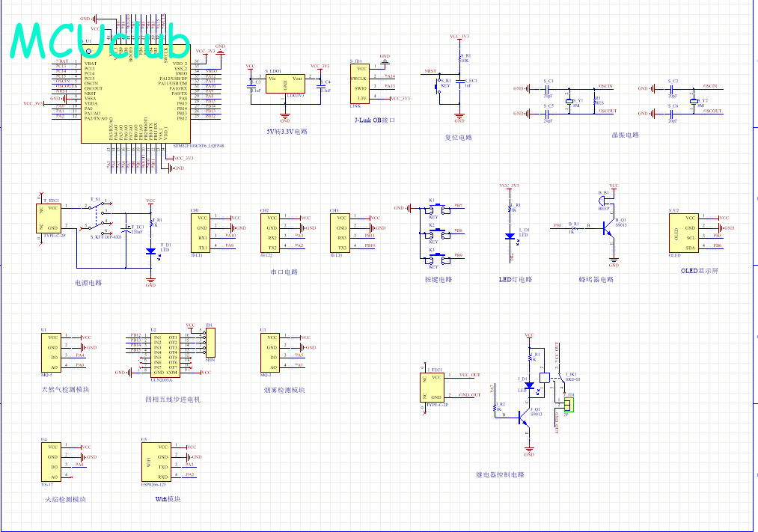The width and height of the screenshot is (758, 532).
Task: Select the S_K1 reset KEY push-button symbol
Action: [x=438, y=88]
